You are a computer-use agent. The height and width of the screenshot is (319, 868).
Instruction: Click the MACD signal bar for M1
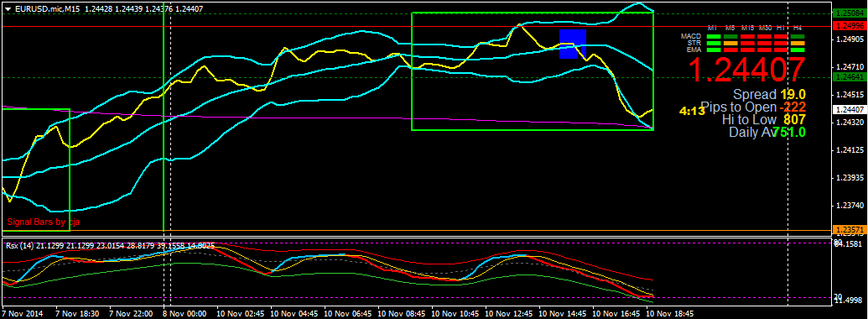pyautogui.click(x=714, y=37)
